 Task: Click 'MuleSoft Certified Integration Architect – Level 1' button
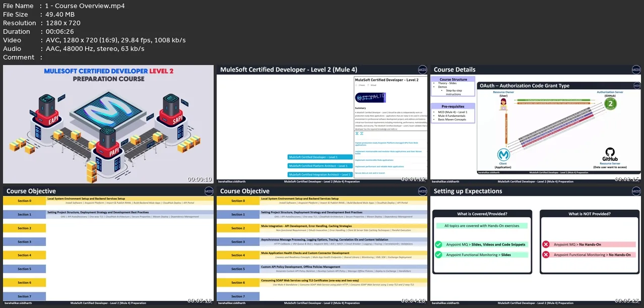[x=320, y=174]
